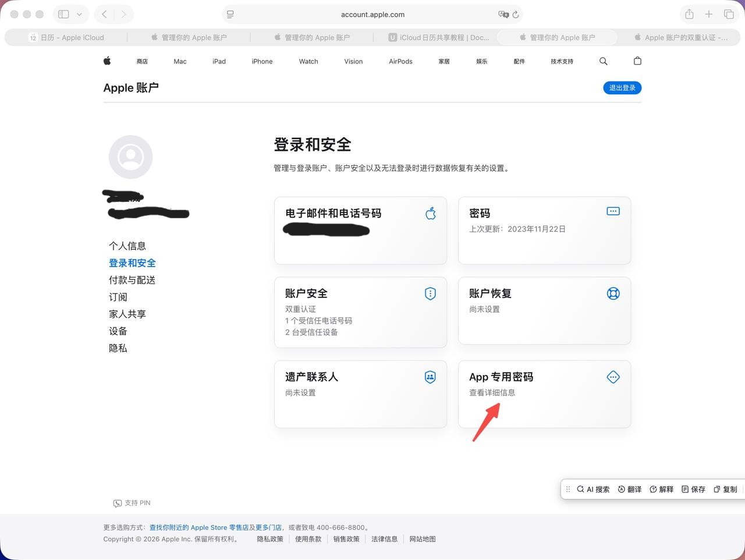Click the translate icon in the address bar
This screenshot has height=560, width=745.
coord(503,15)
